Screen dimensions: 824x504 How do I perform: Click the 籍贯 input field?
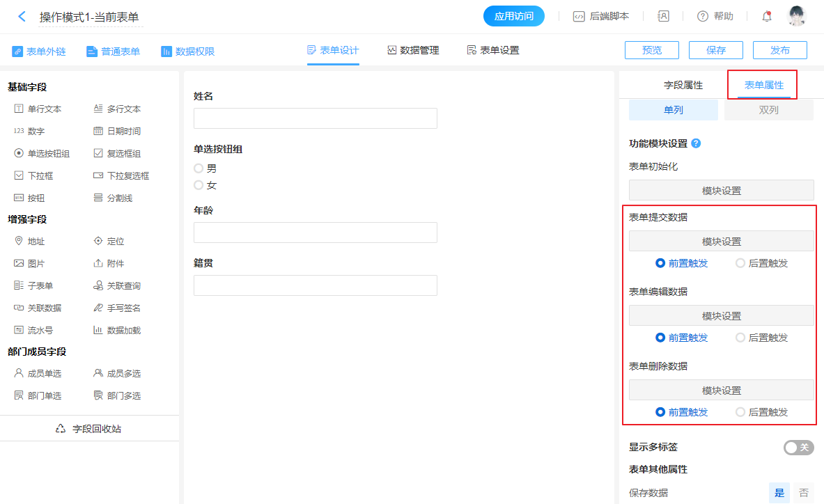pos(316,285)
